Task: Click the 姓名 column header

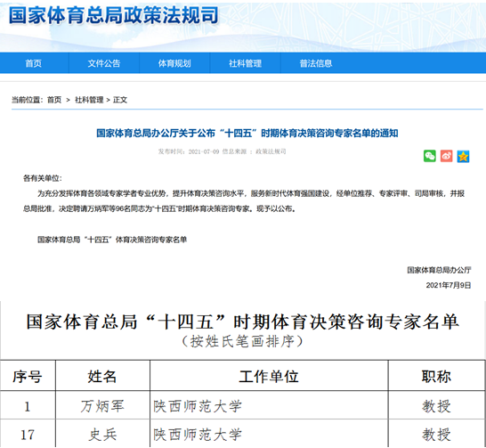Action: pos(102,377)
